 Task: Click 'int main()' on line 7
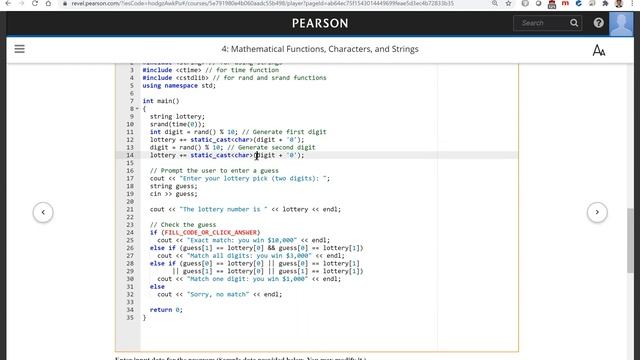161,101
